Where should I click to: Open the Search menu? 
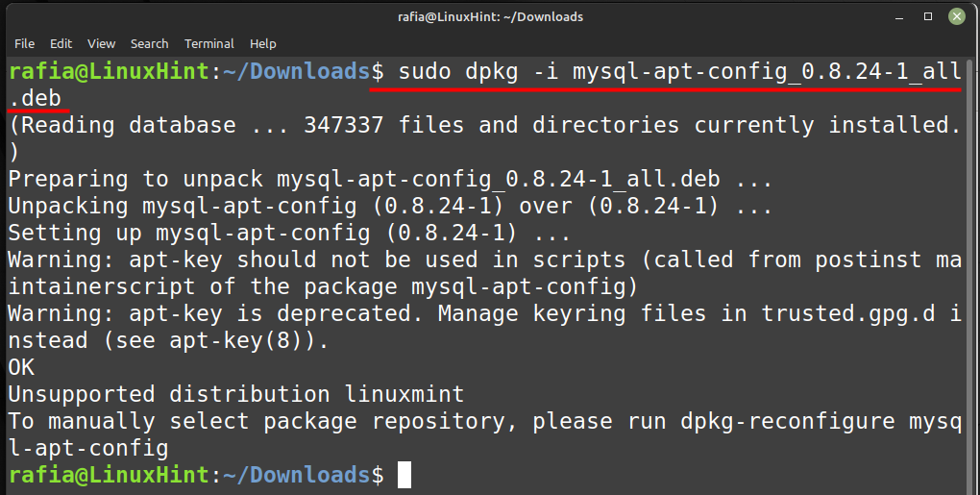[149, 44]
